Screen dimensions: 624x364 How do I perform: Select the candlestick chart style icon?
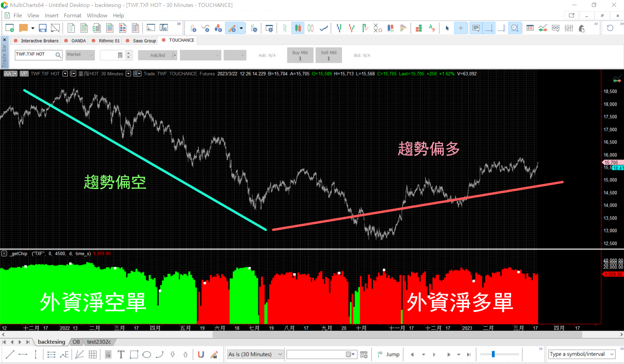point(297,28)
